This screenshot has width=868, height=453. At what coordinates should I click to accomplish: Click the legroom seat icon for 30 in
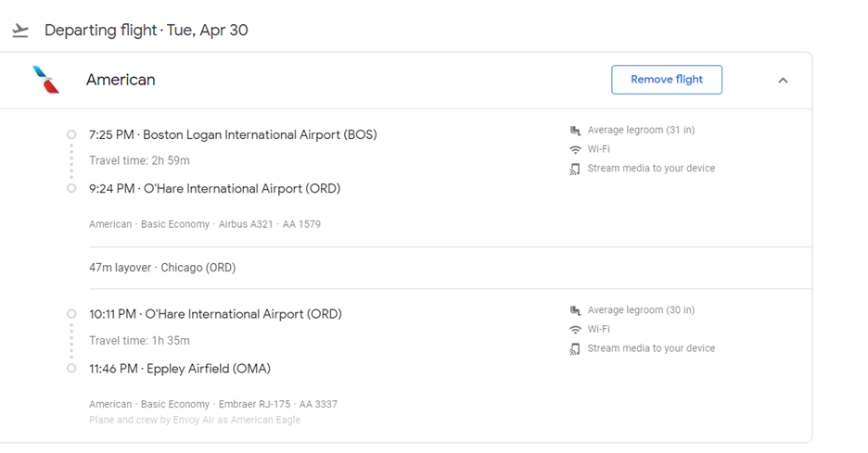coord(575,310)
